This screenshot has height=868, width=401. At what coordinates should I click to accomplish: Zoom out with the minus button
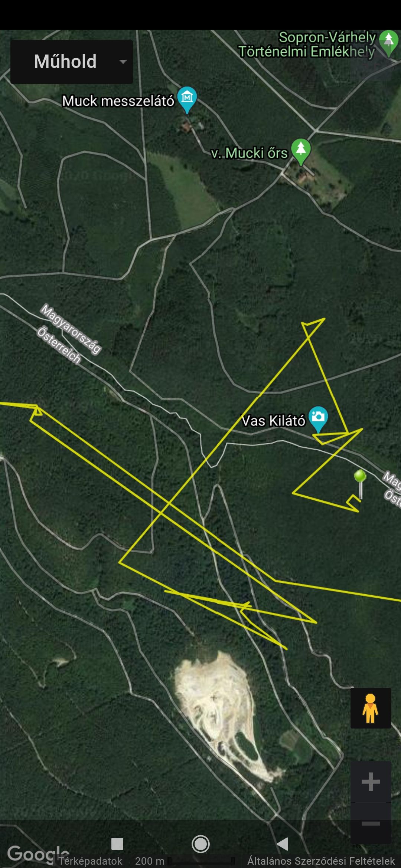371,823
